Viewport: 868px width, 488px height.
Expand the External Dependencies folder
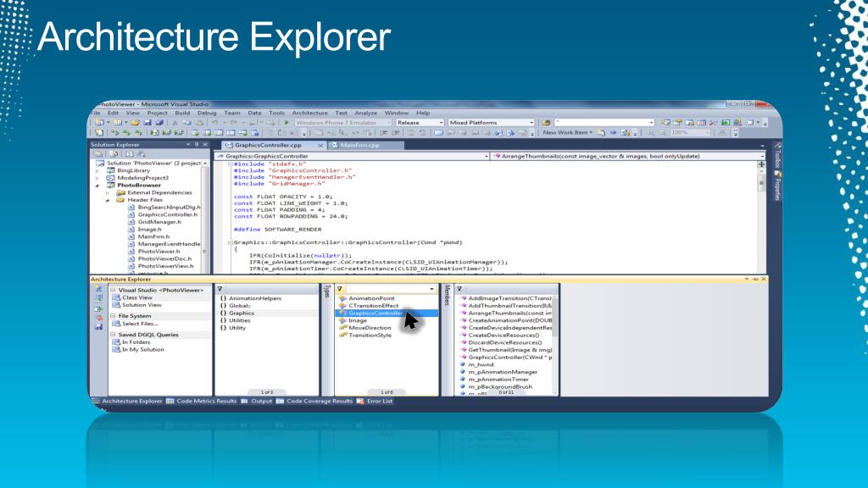(108, 192)
